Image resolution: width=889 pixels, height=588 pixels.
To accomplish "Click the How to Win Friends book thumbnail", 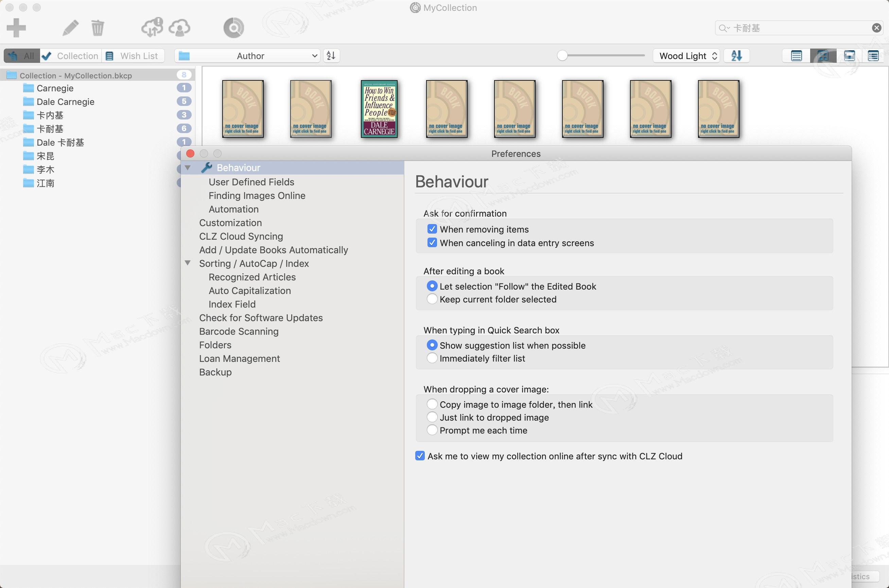I will (x=380, y=108).
